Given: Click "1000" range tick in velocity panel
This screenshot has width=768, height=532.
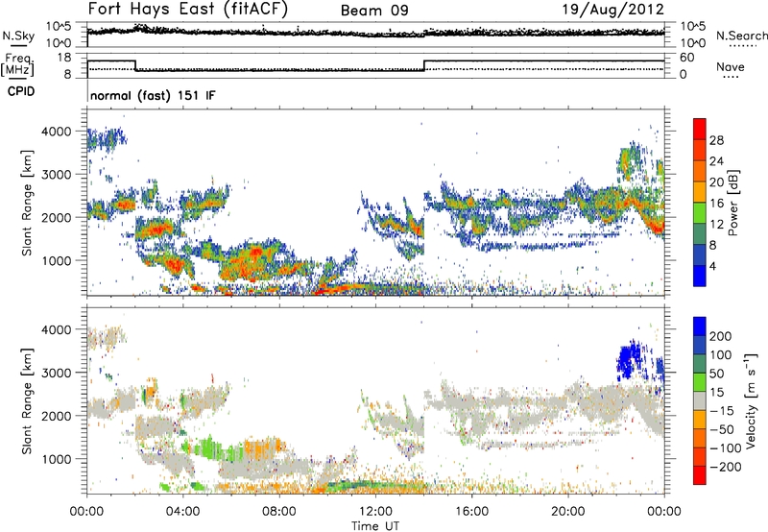Looking at the screenshot, I should coord(56,459).
